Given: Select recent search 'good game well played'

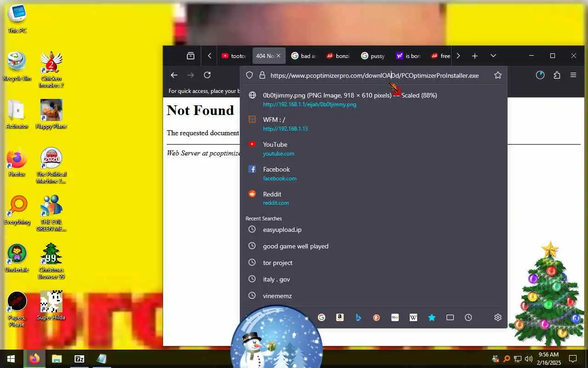Looking at the screenshot, I should click(x=373, y=246).
